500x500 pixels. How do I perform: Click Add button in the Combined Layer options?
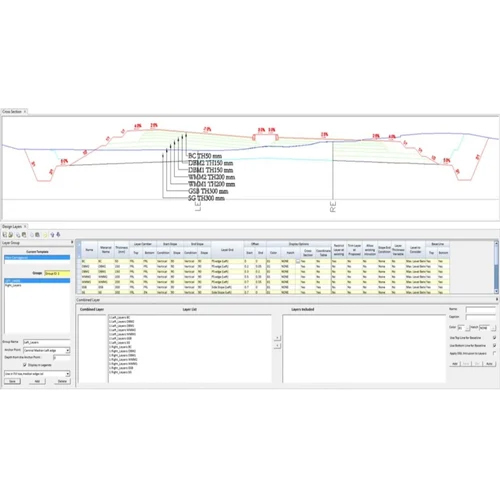(x=455, y=364)
